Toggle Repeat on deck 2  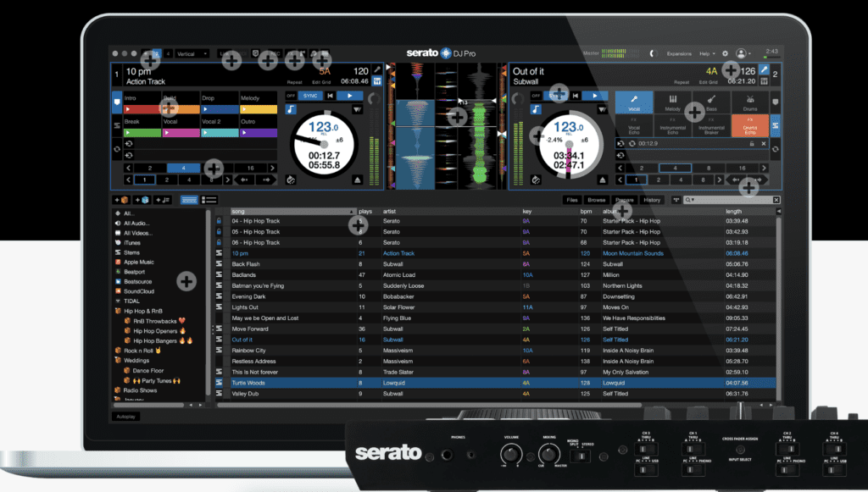[x=682, y=82]
